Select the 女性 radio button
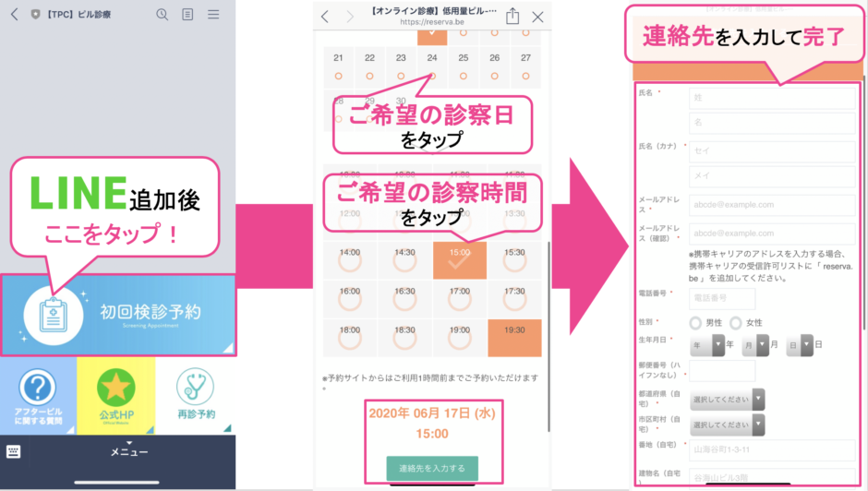This screenshot has height=491, width=868. 736,323
